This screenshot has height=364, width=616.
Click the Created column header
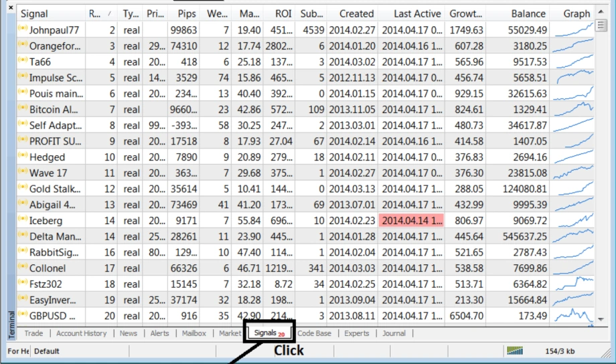point(356,13)
